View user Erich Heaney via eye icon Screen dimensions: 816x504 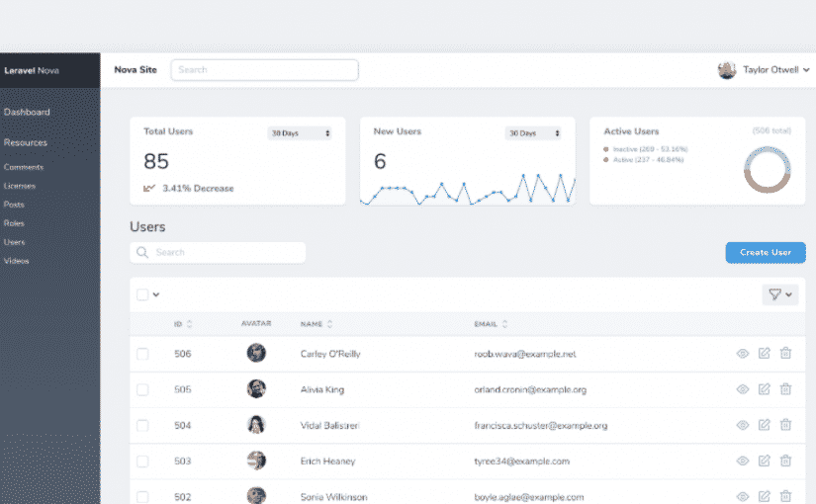(742, 461)
